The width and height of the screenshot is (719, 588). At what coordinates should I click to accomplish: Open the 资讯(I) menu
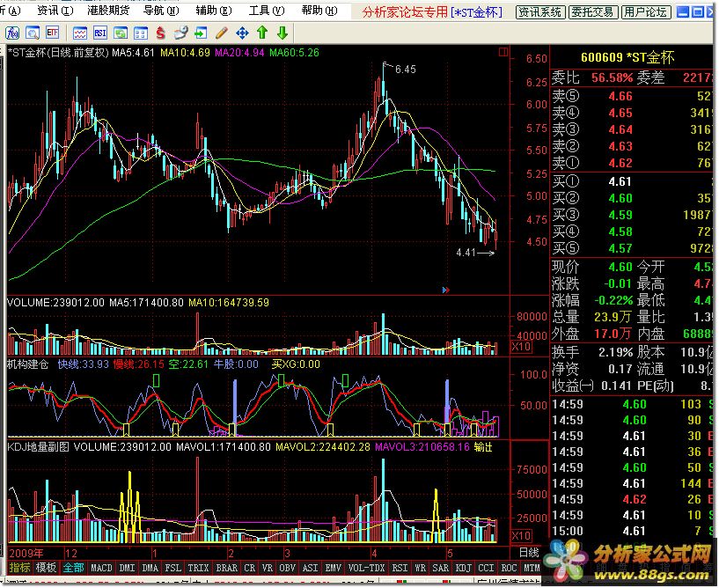pyautogui.click(x=55, y=11)
